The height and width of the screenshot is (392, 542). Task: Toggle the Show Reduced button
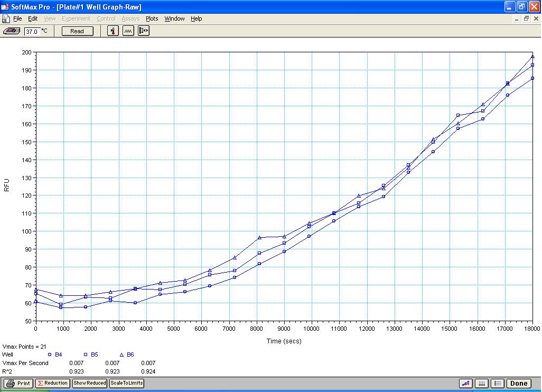click(x=89, y=384)
